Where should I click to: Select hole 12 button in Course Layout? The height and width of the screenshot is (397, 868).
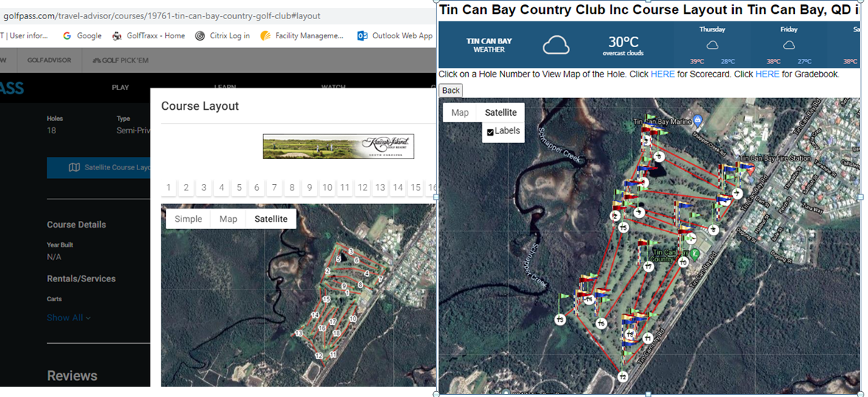click(362, 187)
